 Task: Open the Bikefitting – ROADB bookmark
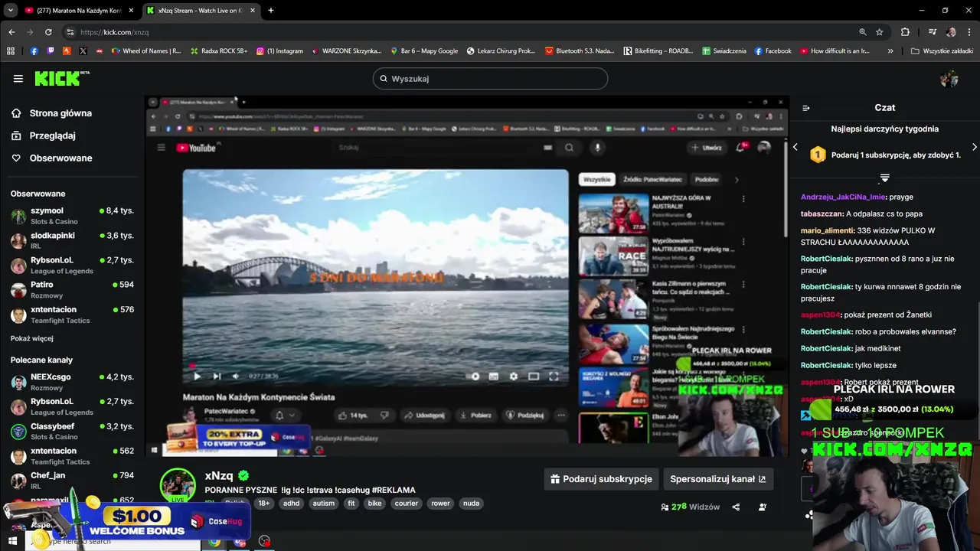[x=658, y=51]
